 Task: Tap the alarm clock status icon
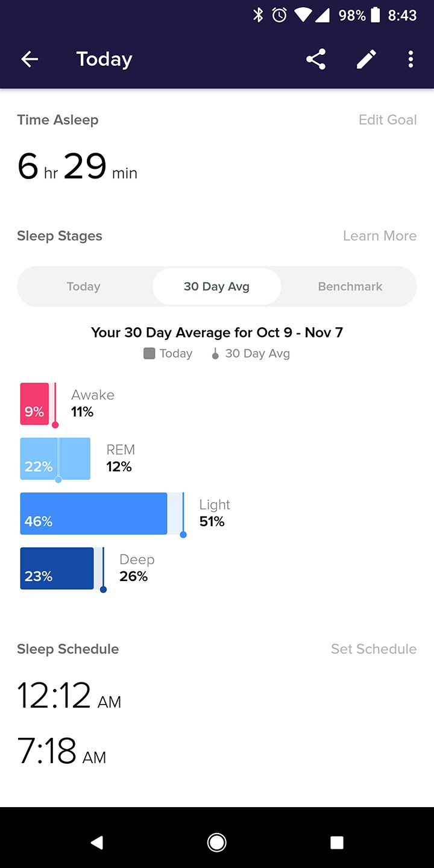(x=279, y=16)
